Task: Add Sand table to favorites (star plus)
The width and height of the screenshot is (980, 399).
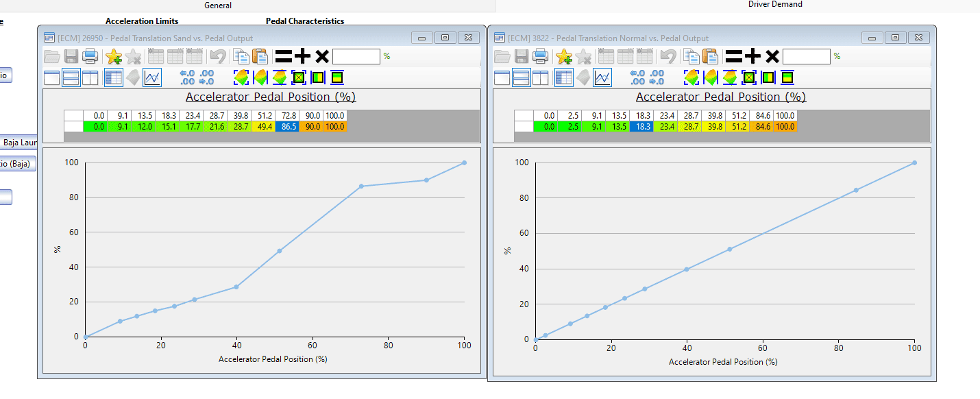Action: click(114, 56)
